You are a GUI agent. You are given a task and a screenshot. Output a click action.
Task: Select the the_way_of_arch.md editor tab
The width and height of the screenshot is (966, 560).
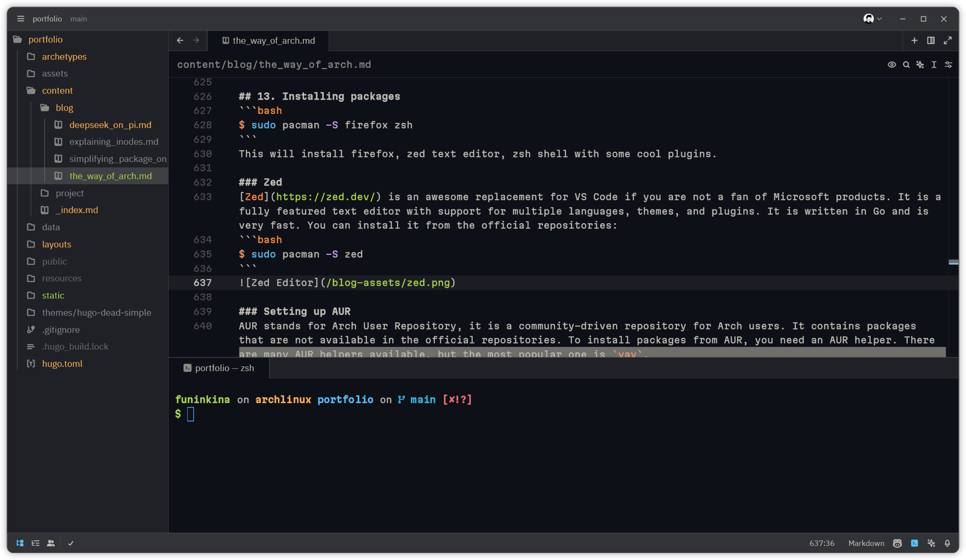[x=273, y=40]
